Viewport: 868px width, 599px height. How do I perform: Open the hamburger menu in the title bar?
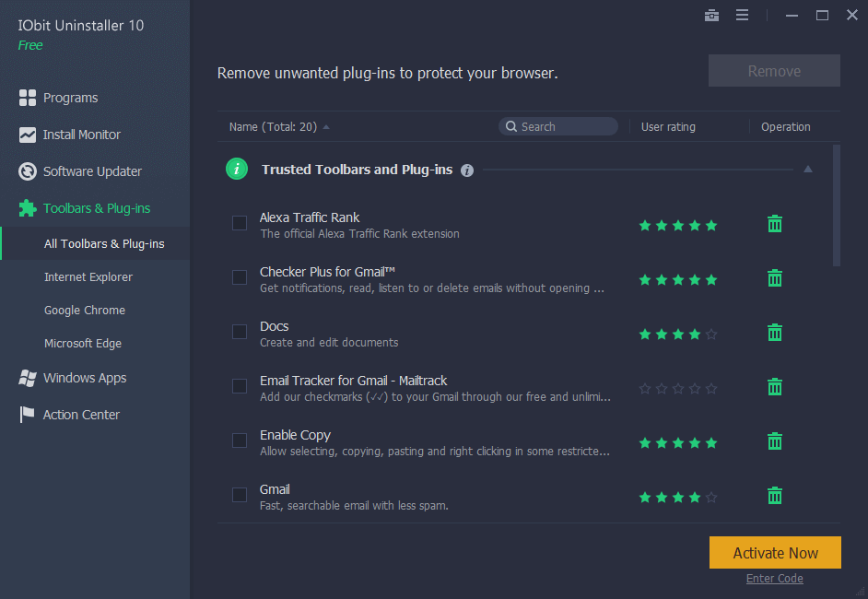coord(743,15)
